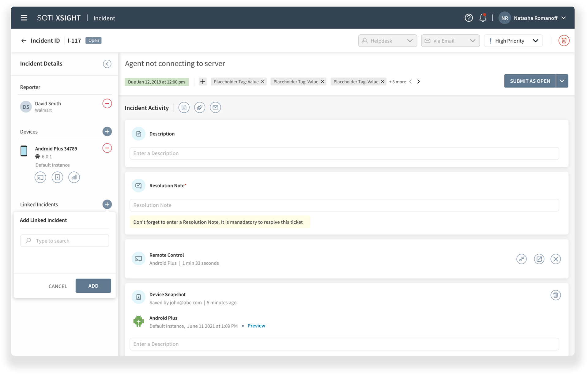
Task: Remove the first Placeholder Tag
Action: point(262,82)
